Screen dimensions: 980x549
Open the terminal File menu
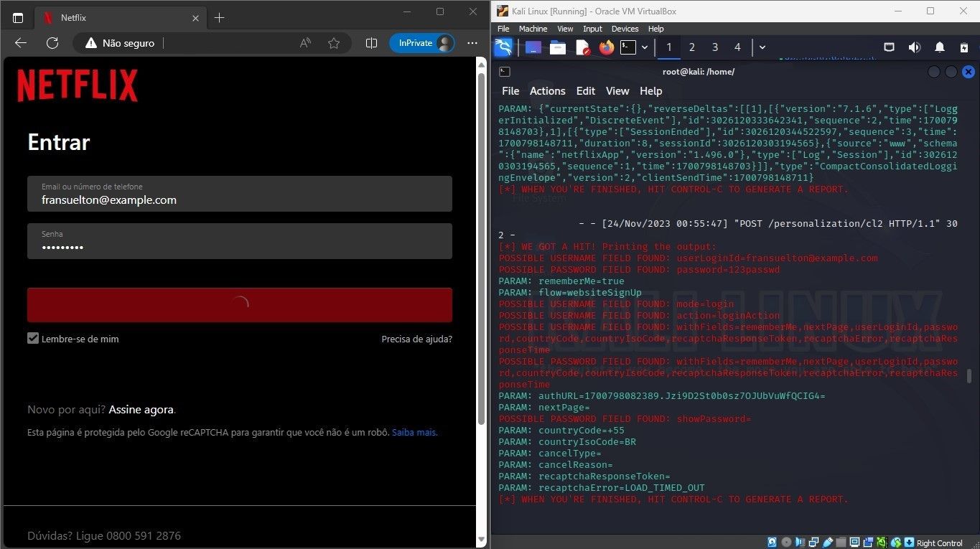tap(510, 91)
